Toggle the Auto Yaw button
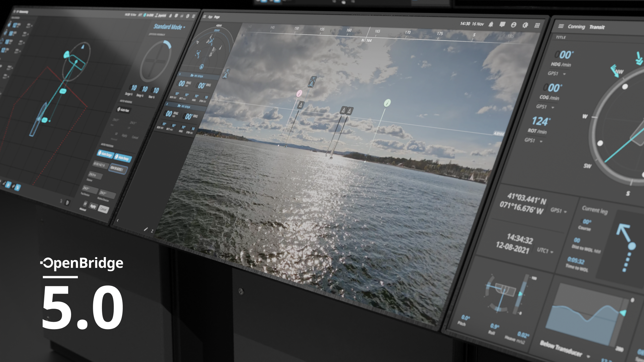This screenshot has width=644, height=362. click(x=123, y=110)
